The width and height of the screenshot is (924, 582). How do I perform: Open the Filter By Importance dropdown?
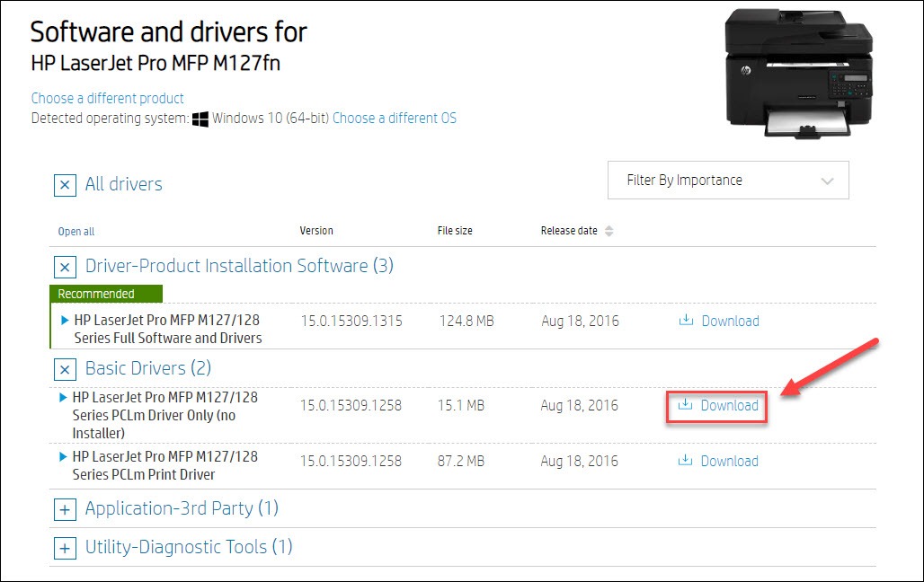click(728, 180)
